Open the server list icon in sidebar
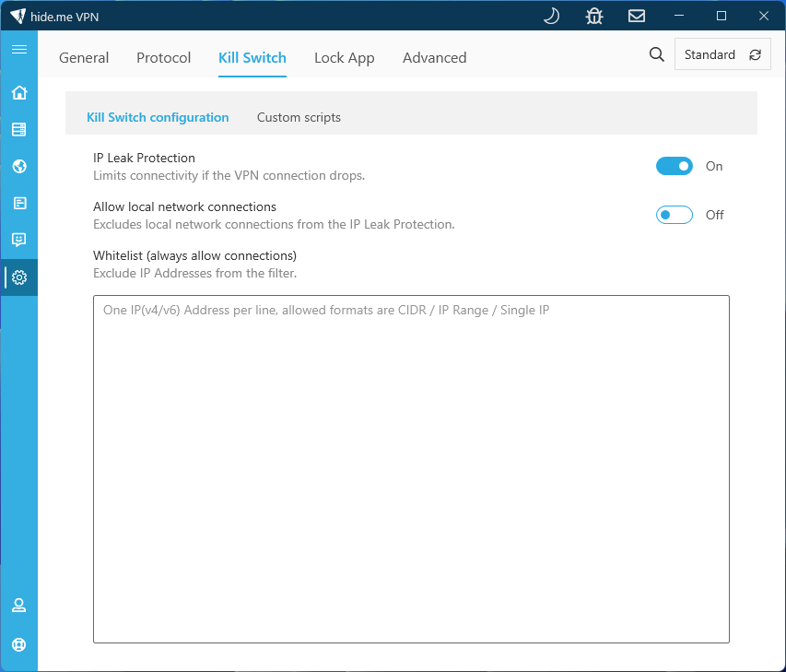Viewport: 786px width, 672px height. pos(19,129)
